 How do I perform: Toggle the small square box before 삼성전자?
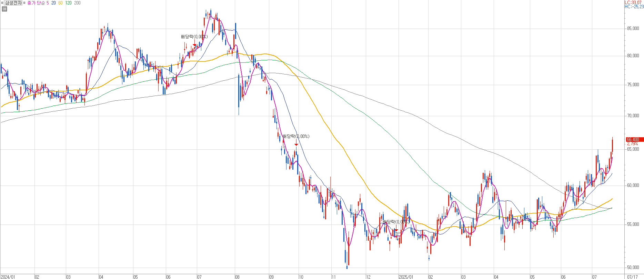[2, 3]
